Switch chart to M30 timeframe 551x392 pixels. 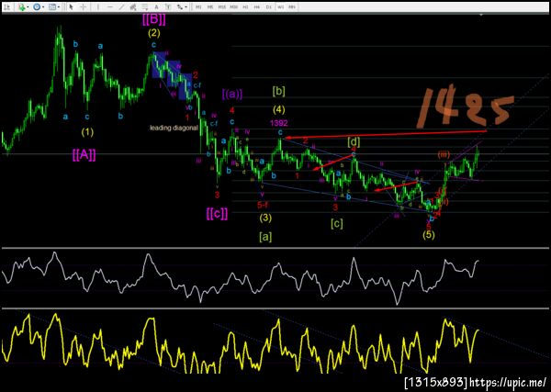click(233, 7)
